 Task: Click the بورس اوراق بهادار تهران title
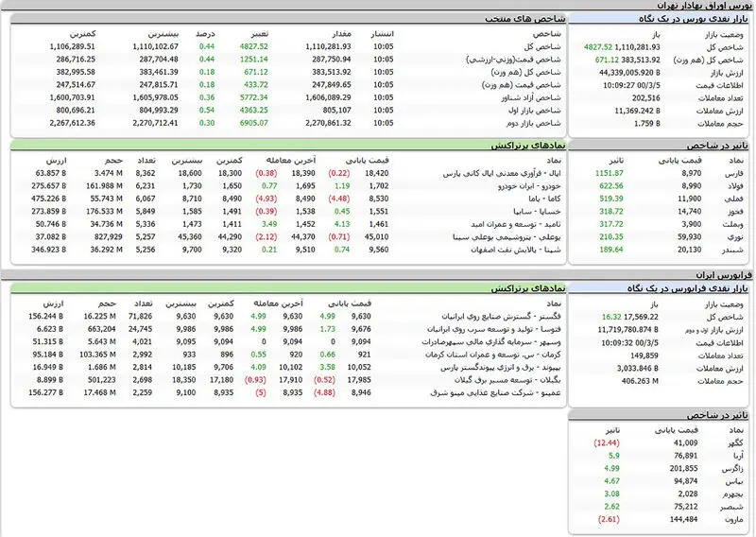pyautogui.click(x=704, y=6)
